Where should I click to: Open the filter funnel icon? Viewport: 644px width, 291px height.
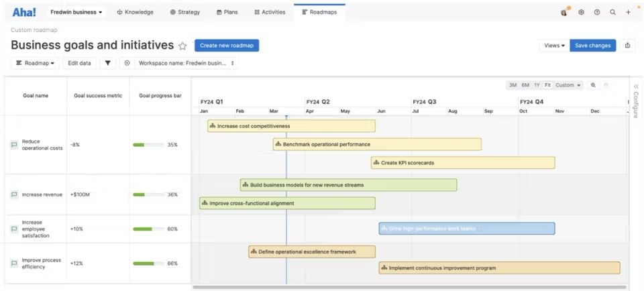click(108, 63)
